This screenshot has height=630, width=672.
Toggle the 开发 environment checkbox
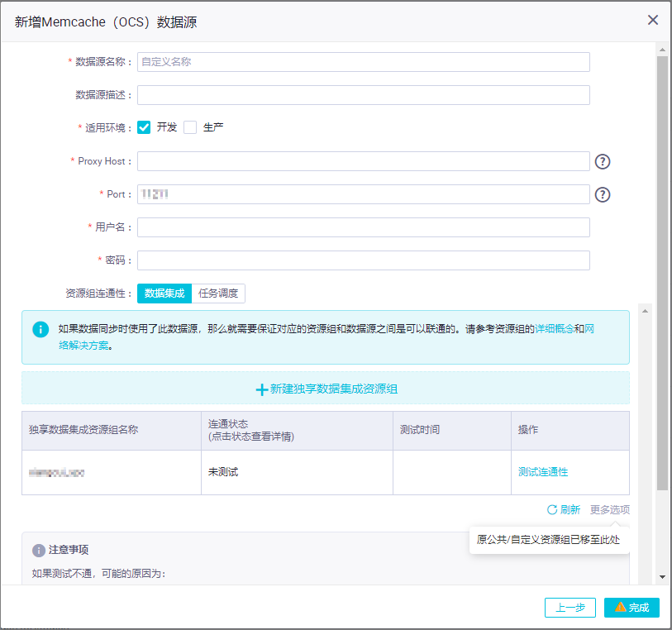144,127
